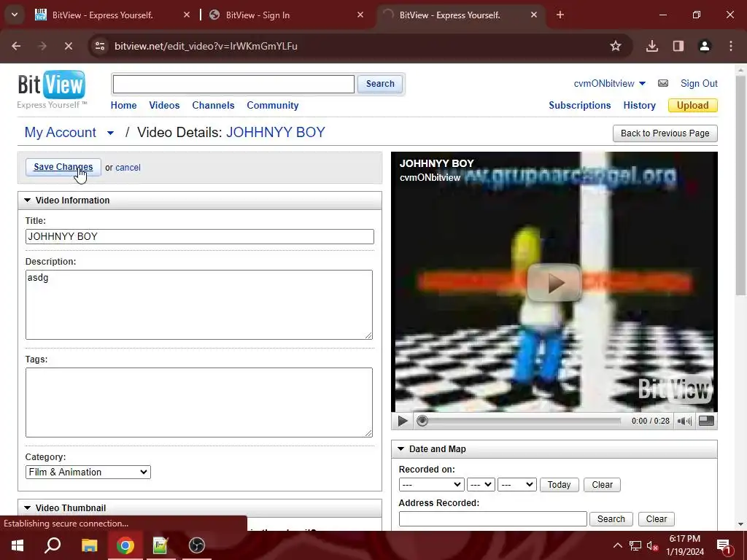Click the large center play overlay

[554, 283]
